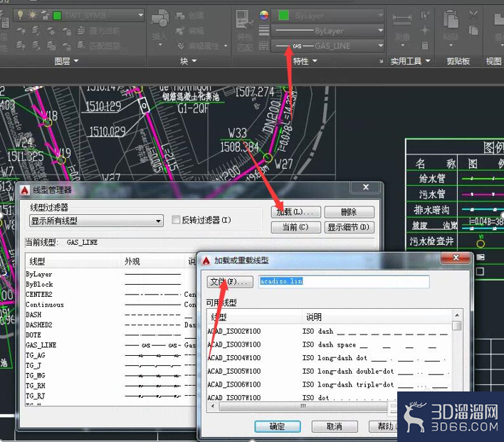The height and width of the screenshot is (442, 504).
Task: Click the 当前(C) button
Action: [295, 227]
